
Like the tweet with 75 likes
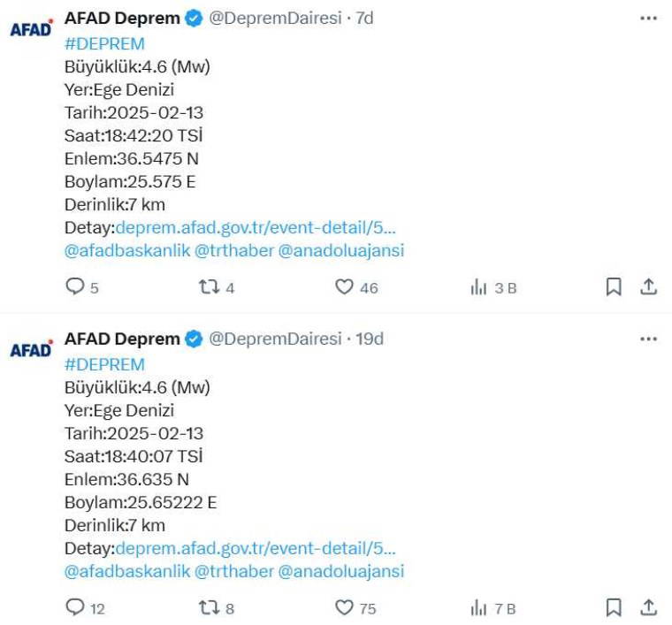344,607
